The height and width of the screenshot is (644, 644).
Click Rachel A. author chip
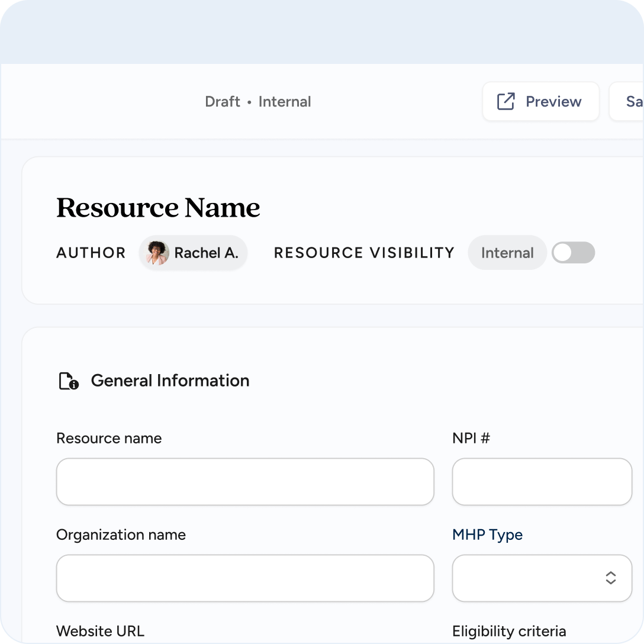tap(193, 253)
